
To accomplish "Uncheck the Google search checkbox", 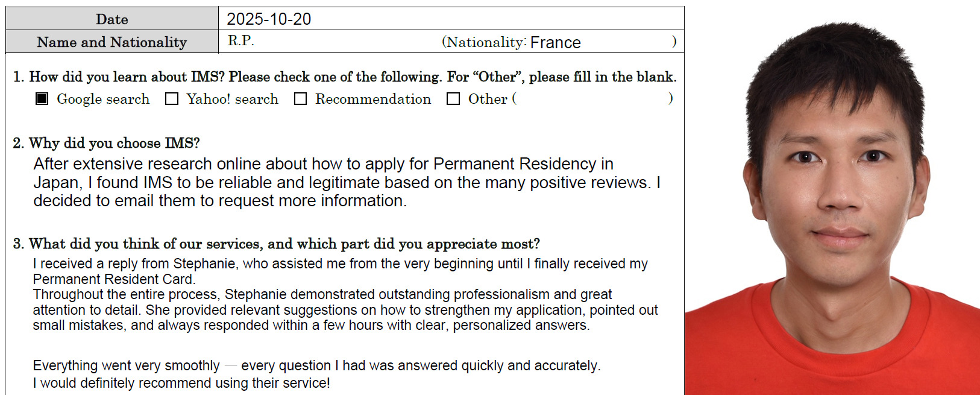I will click(42, 99).
